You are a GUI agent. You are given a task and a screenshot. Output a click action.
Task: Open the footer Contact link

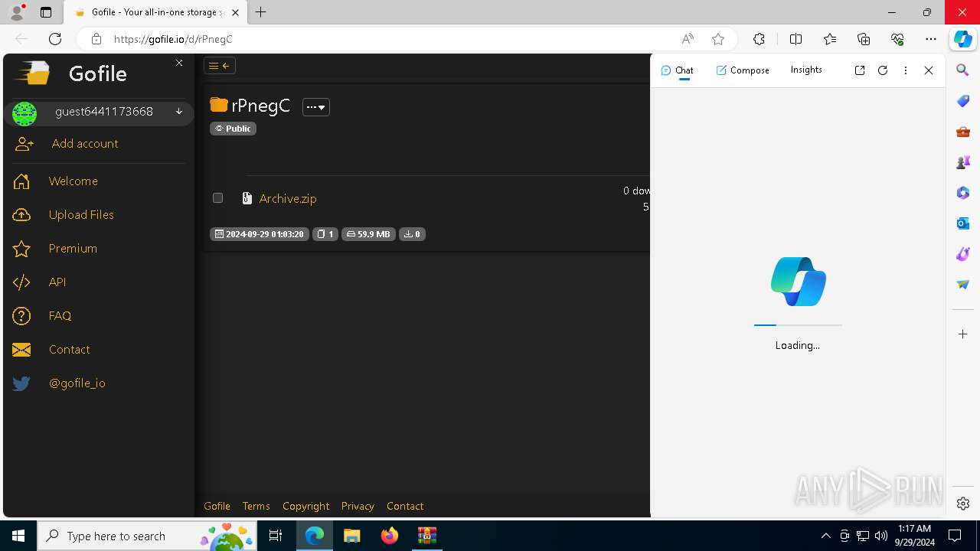(x=405, y=506)
